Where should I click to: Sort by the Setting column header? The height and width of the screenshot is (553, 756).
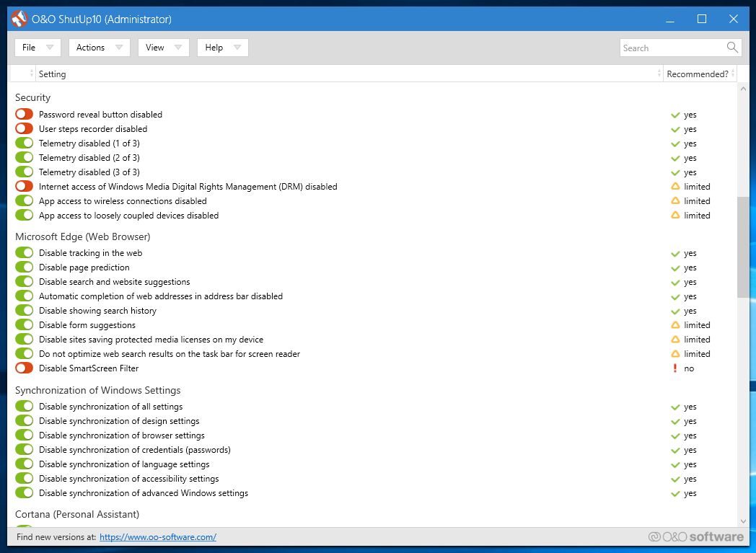point(349,74)
